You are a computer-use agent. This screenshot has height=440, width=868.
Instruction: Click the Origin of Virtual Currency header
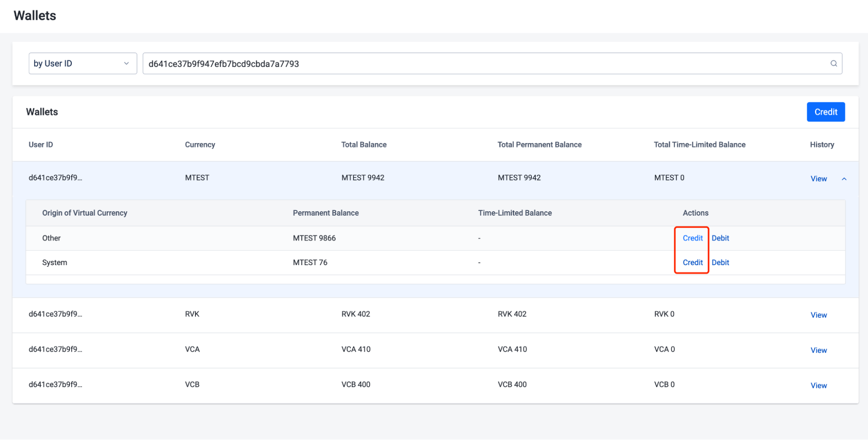click(84, 213)
